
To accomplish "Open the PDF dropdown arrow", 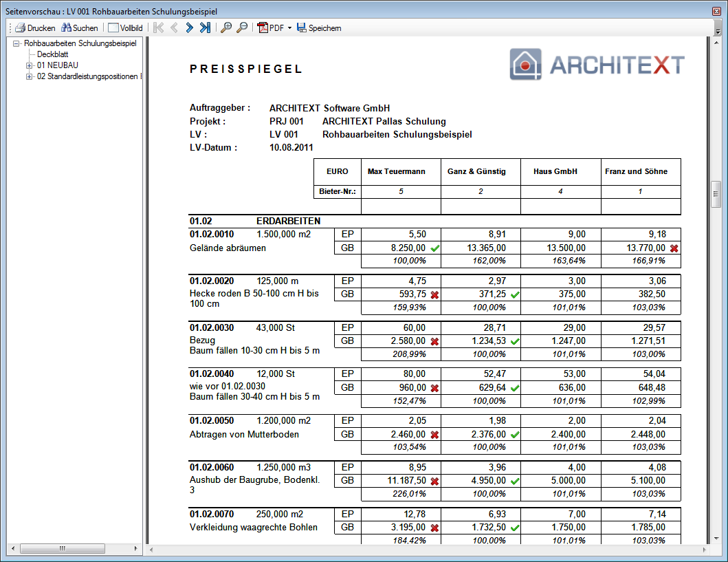I will tap(289, 28).
